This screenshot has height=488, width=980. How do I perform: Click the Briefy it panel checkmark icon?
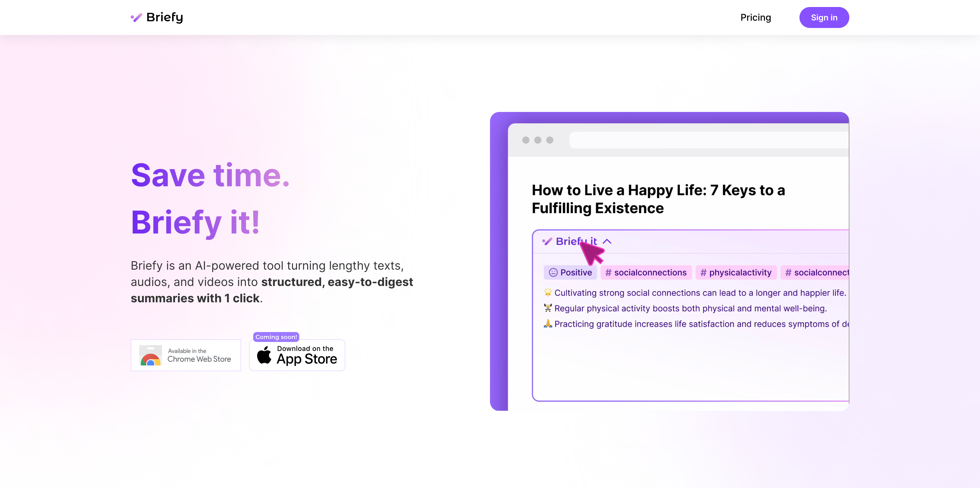coord(547,241)
